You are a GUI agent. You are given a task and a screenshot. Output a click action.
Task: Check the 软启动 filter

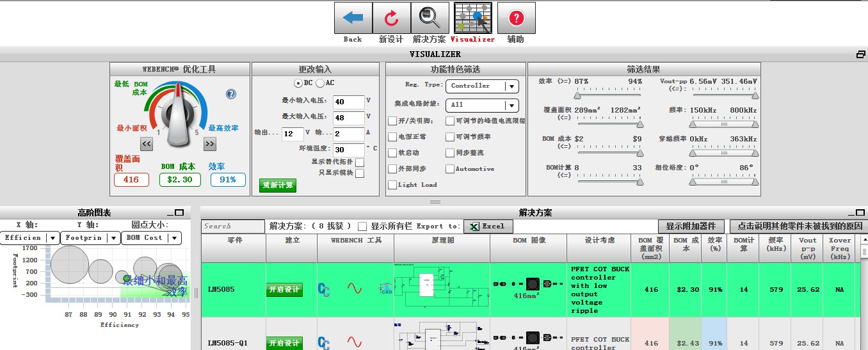coord(392,153)
